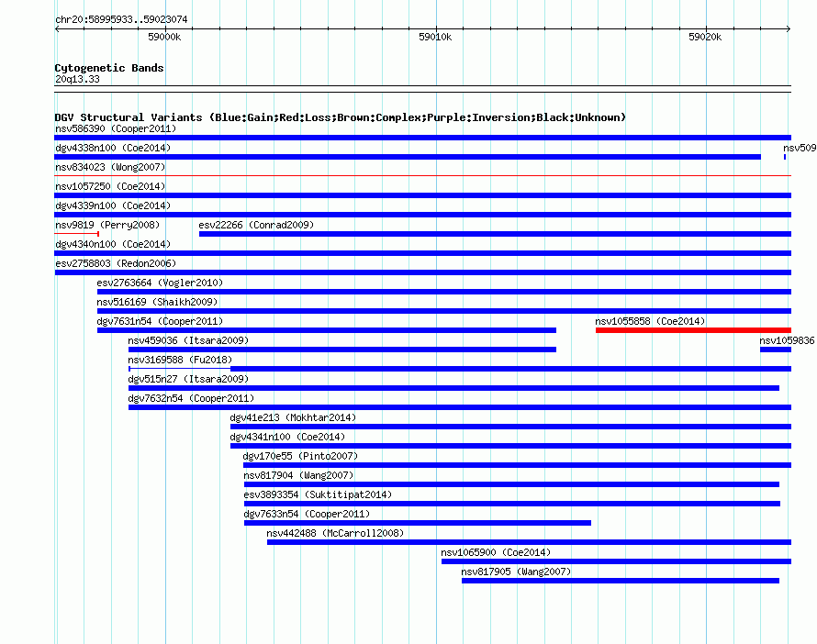
Task: Click the partially visible nsv509 label
Action: pos(800,148)
